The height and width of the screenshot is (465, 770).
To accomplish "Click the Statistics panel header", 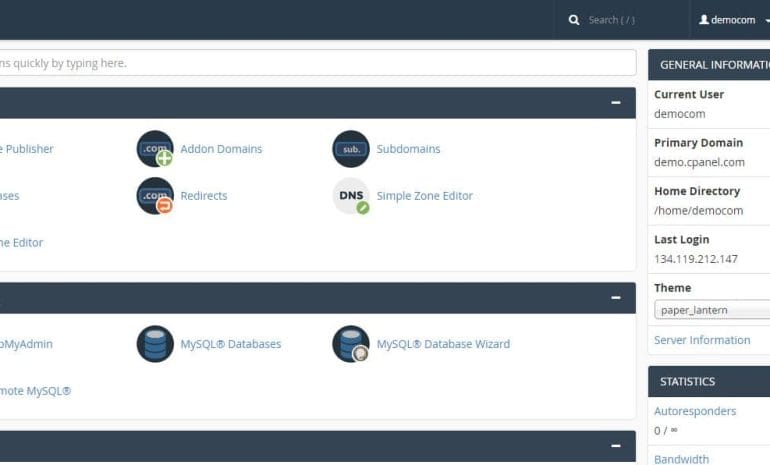I will pyautogui.click(x=709, y=382).
